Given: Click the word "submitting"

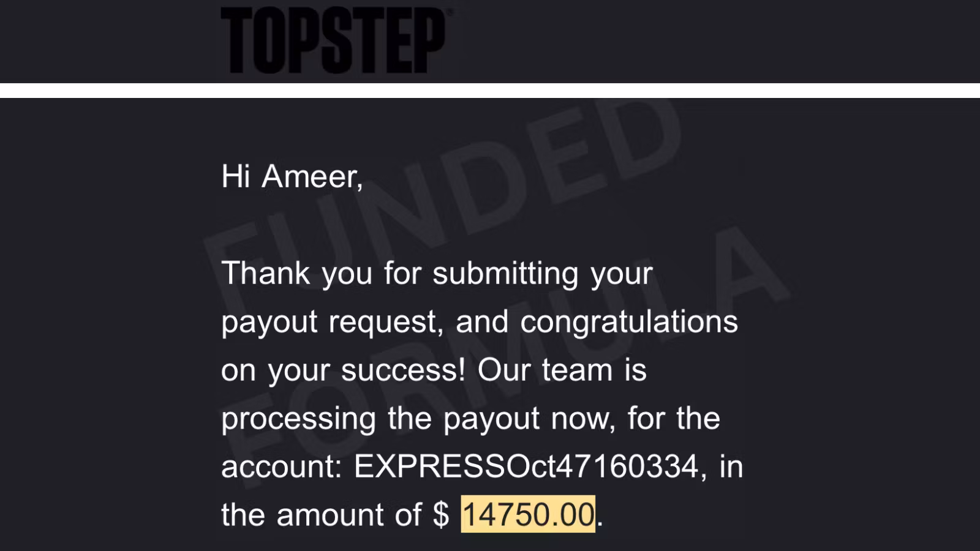Looking at the screenshot, I should click(505, 273).
